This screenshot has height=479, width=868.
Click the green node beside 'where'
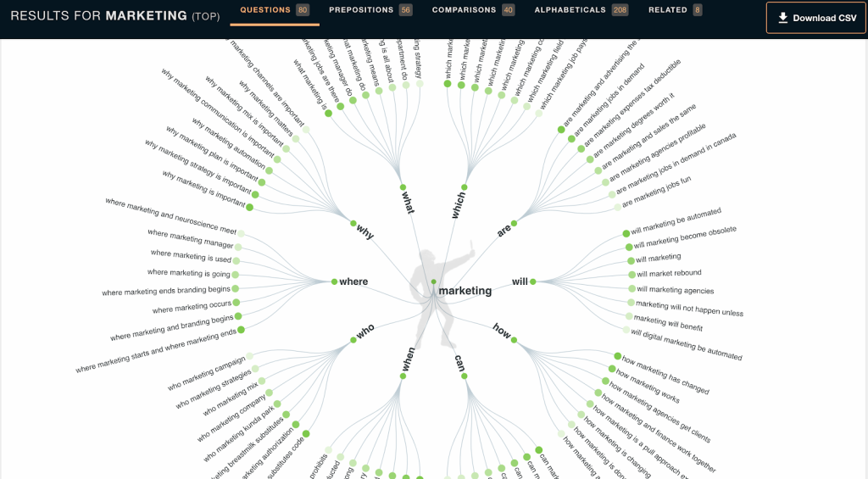point(334,281)
